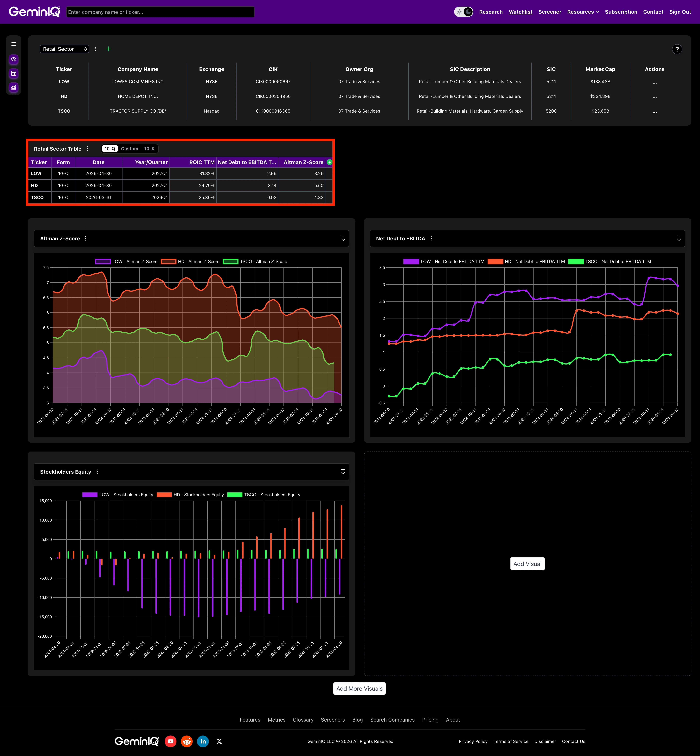Switch to the 10-K tab
Viewport: 700px width, 756px height.
149,149
